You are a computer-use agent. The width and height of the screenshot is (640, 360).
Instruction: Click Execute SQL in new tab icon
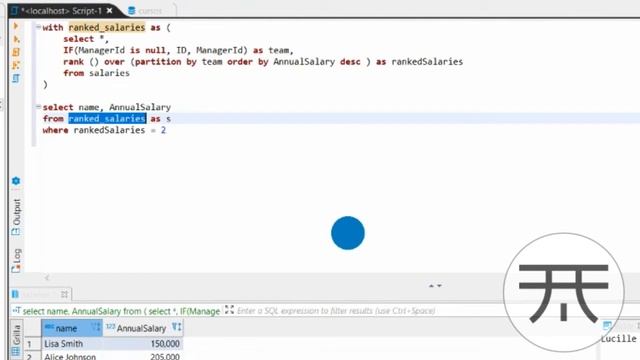tap(16, 39)
